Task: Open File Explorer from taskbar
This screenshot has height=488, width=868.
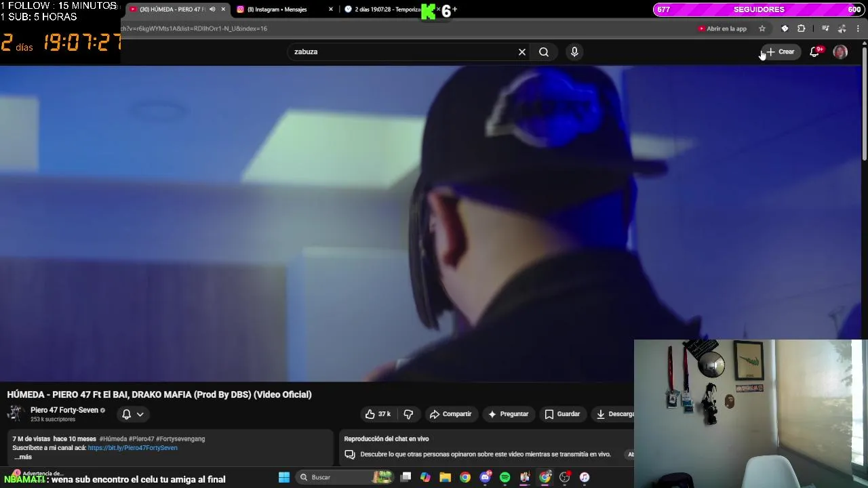Action: click(x=446, y=477)
